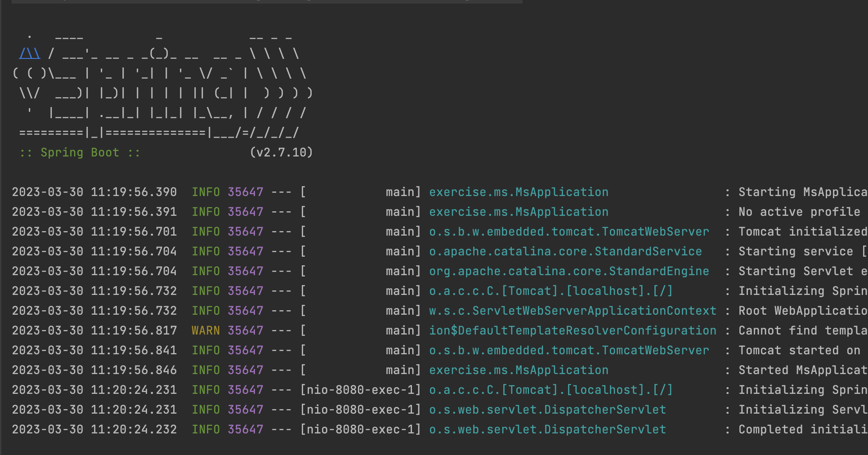Click DispatcherServlet logger on 'Initializing Servl' row

coord(547,410)
